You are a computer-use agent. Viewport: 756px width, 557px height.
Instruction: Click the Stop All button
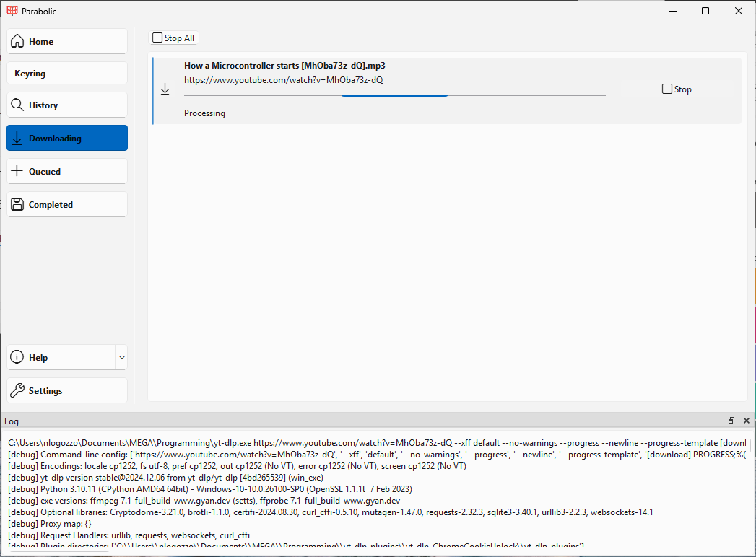pyautogui.click(x=173, y=38)
